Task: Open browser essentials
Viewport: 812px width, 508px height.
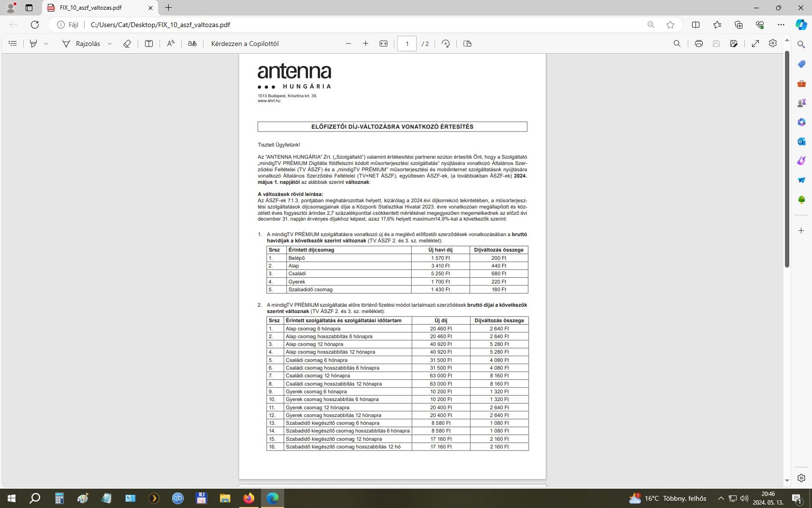Action: (760, 25)
